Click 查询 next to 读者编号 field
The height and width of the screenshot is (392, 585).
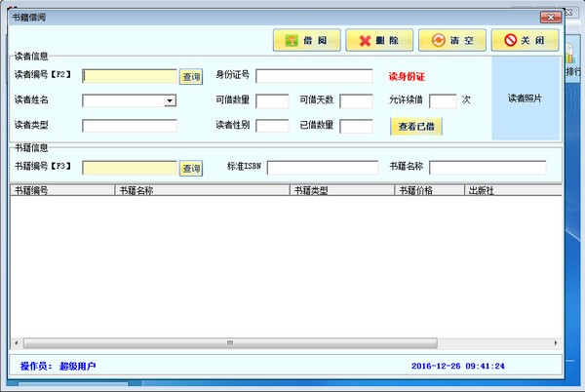pyautogui.click(x=190, y=76)
